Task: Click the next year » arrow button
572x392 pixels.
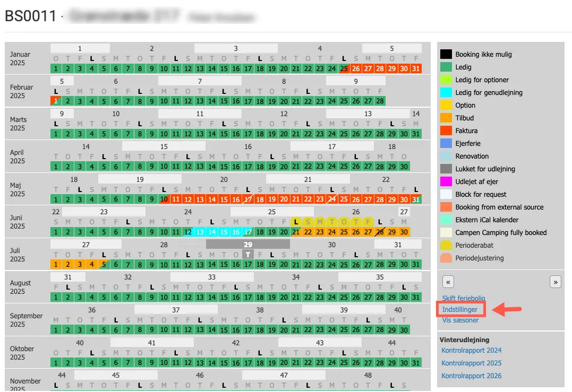Action: (555, 282)
